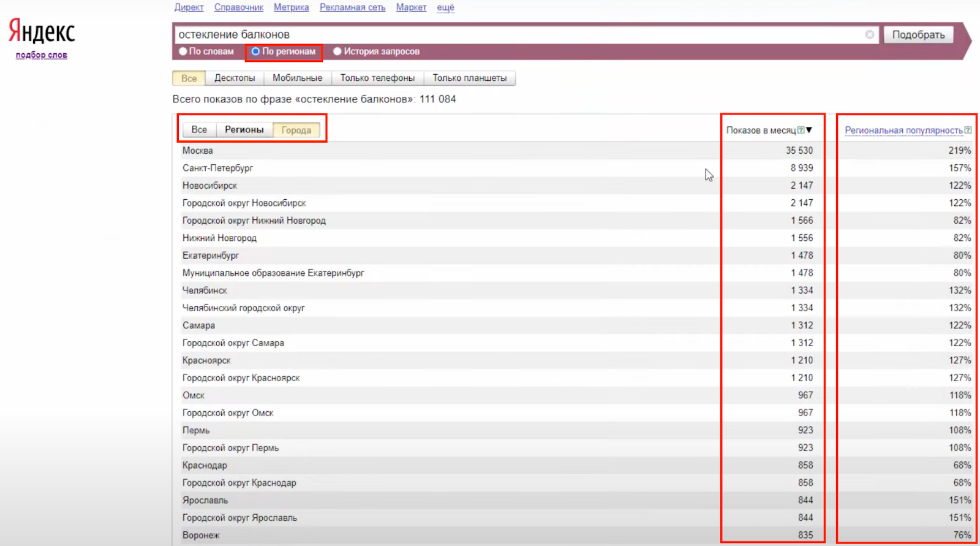Switch to the Мобильные device tab

pos(297,78)
